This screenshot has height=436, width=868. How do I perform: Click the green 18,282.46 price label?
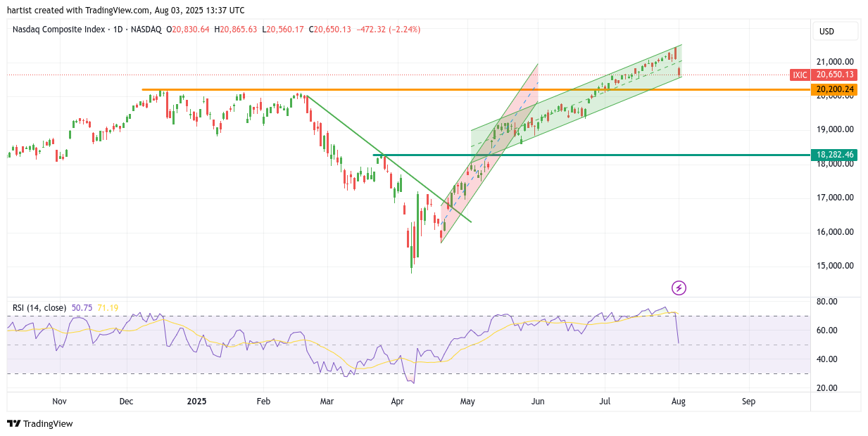point(834,155)
